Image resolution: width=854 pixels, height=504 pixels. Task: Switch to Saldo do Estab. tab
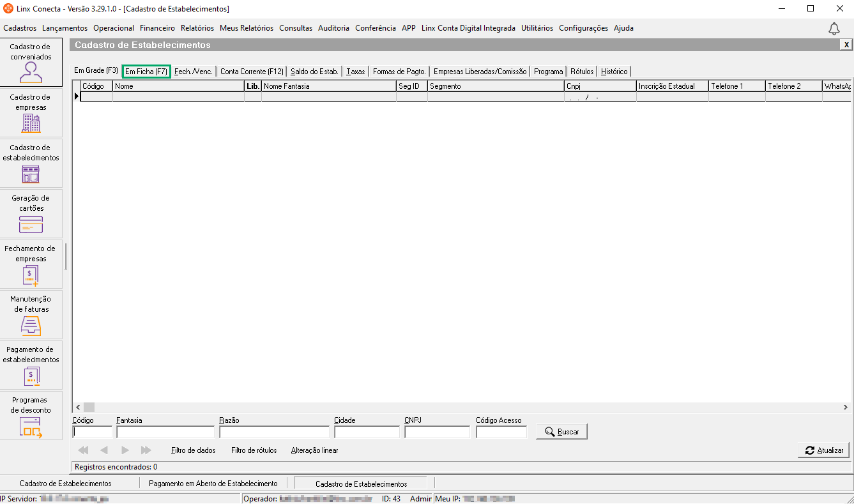tap(314, 72)
